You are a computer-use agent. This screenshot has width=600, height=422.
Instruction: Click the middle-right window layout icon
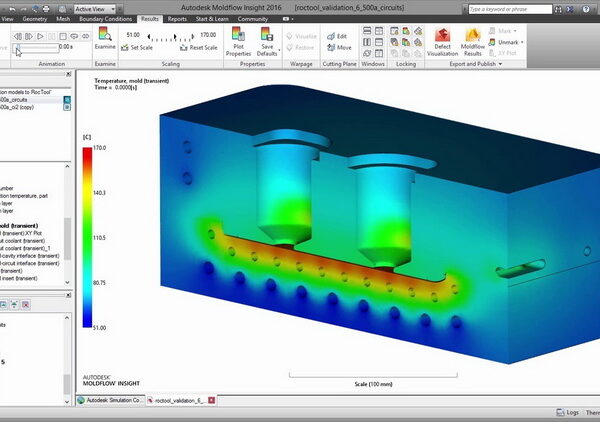(379, 42)
